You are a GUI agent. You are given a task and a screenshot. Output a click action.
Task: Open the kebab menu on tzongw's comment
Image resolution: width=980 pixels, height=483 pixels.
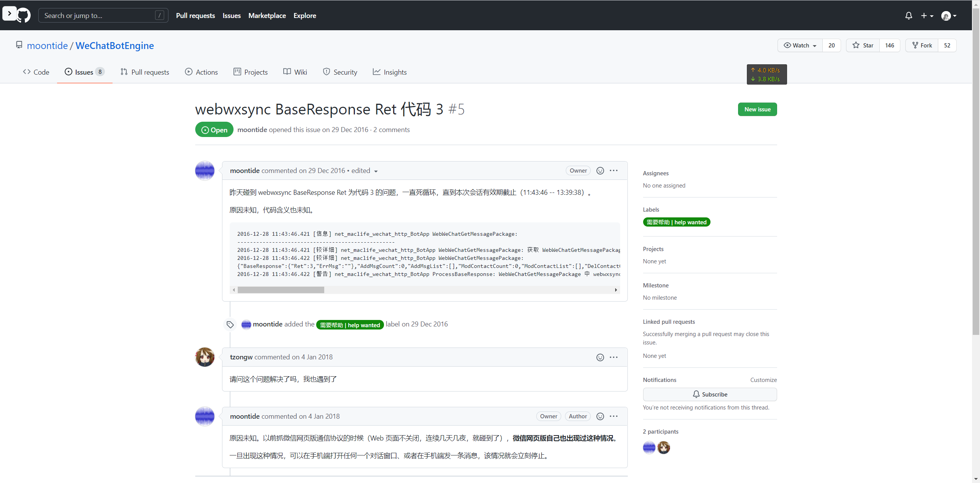pos(613,357)
